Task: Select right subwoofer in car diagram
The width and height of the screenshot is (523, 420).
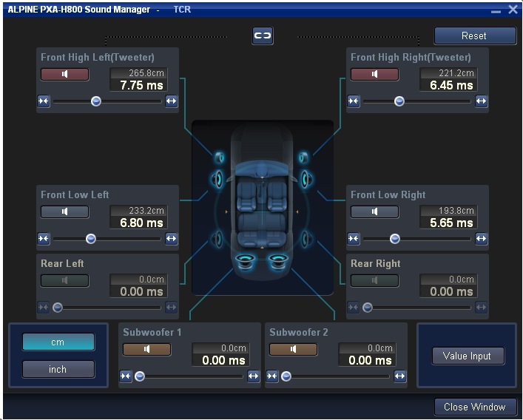Action: click(278, 261)
